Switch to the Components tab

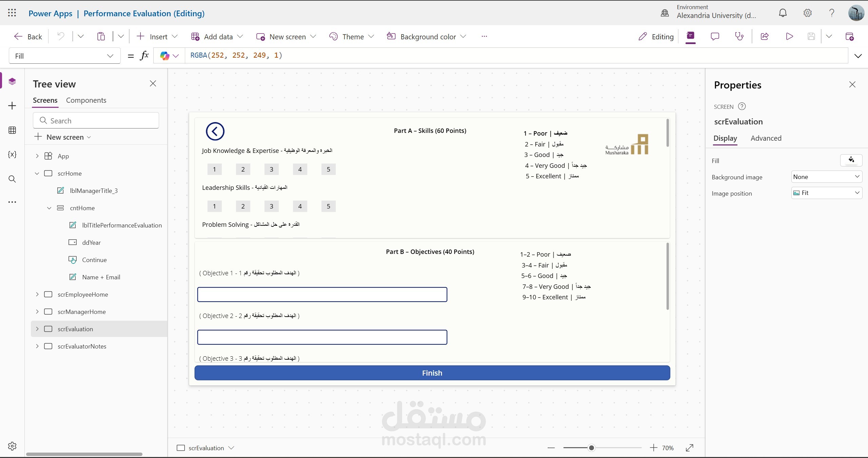coord(86,100)
